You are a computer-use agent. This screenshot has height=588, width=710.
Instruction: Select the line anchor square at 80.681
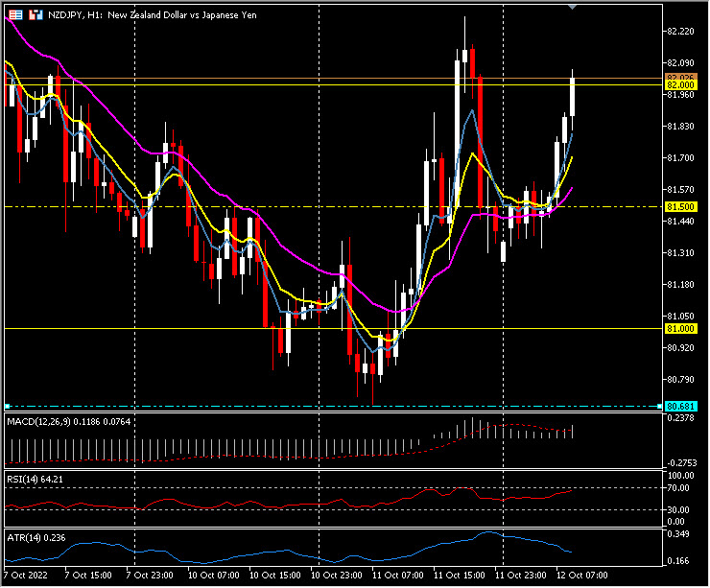[6, 406]
